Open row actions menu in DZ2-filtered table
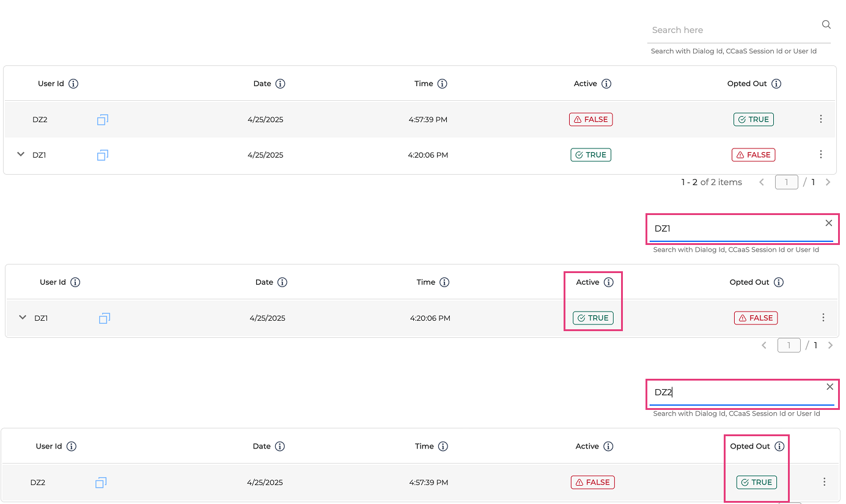Screen dimensions: 846x504 click(x=824, y=482)
